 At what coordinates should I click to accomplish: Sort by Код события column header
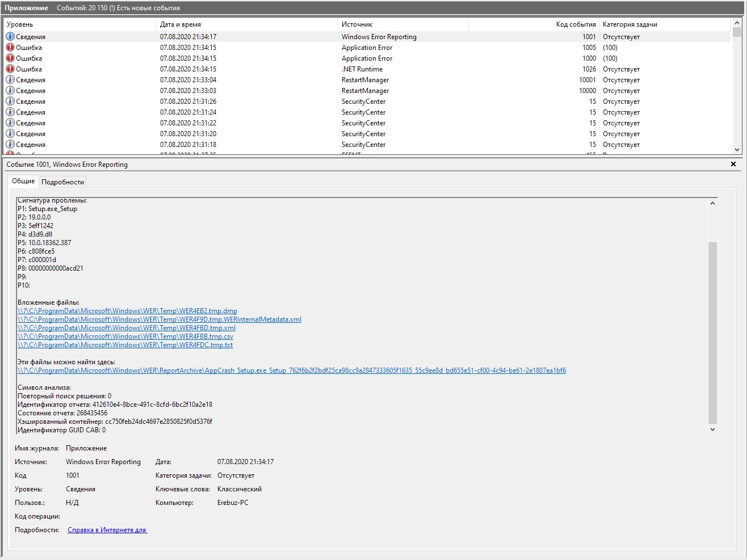click(534, 24)
